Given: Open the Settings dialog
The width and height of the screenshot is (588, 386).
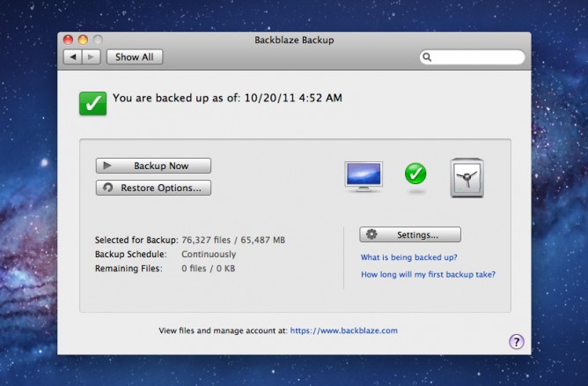Looking at the screenshot, I should 409,234.
